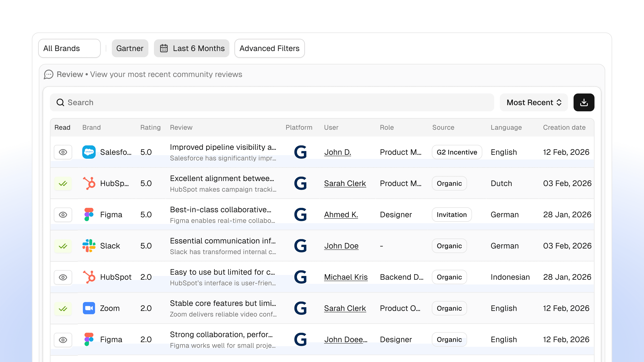Click the G2 Incentive source badge

click(457, 152)
